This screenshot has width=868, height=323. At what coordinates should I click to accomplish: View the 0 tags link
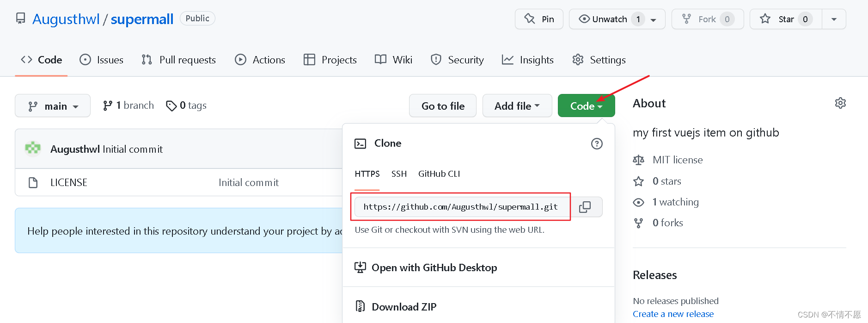(x=186, y=106)
